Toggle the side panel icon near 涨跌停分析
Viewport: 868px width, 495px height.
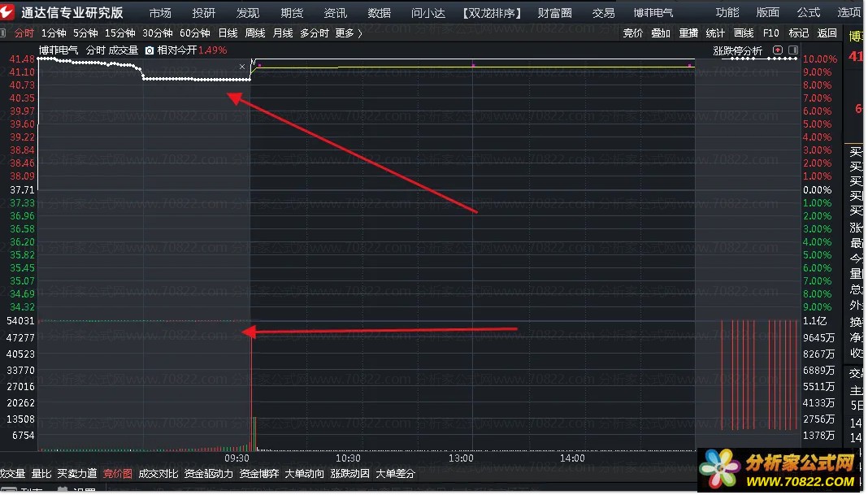click(793, 50)
